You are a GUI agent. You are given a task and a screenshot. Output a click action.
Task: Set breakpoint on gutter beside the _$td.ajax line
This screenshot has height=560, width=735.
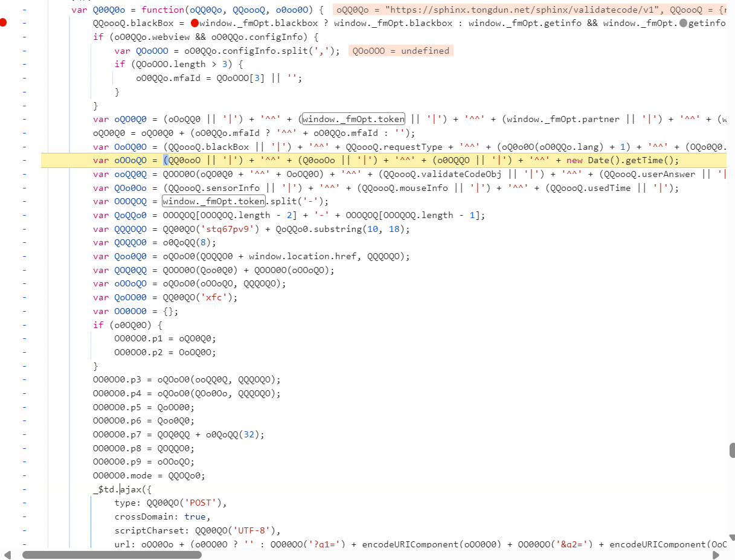24,489
